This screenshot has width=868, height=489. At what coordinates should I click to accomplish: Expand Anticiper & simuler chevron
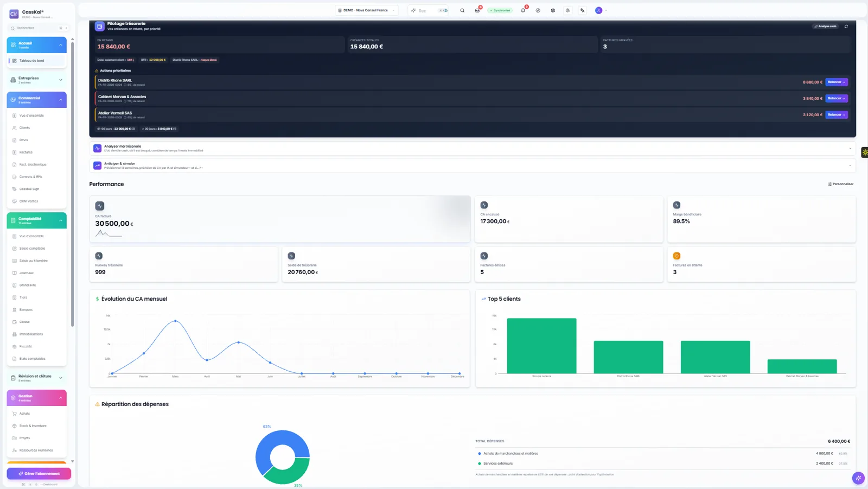point(850,166)
